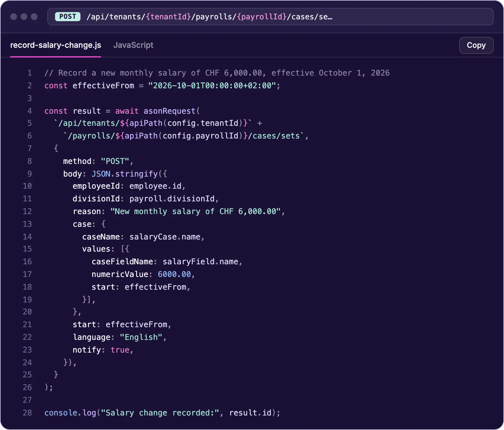Click result.id on line 28
Image resolution: width=504 pixels, height=430 pixels.
(250, 413)
